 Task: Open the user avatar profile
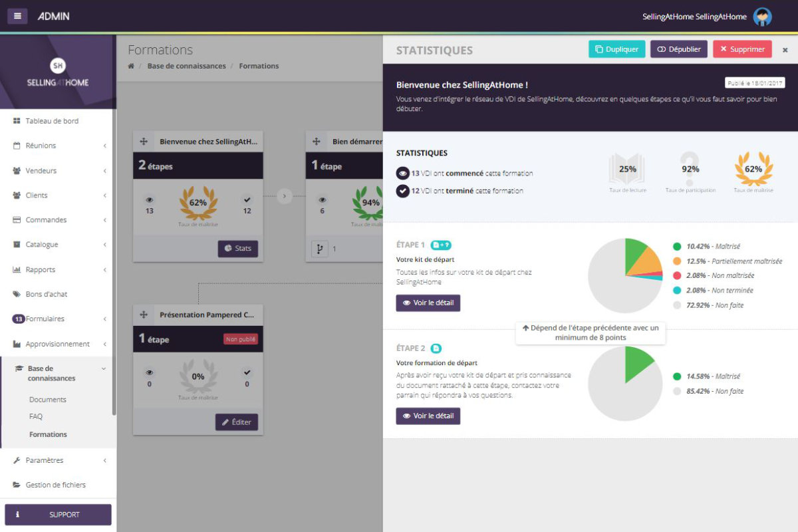pos(762,17)
